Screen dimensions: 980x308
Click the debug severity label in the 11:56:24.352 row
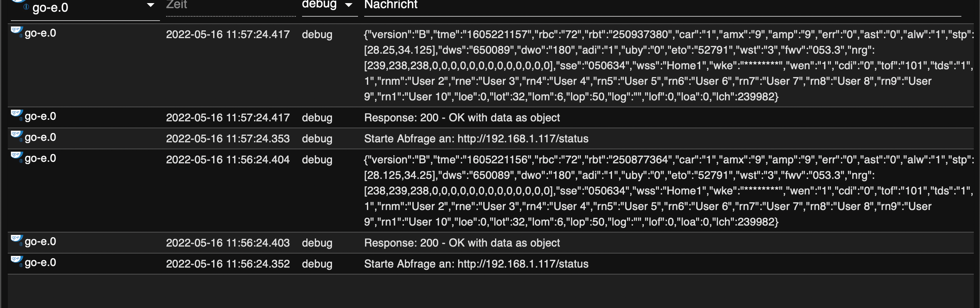click(x=317, y=264)
